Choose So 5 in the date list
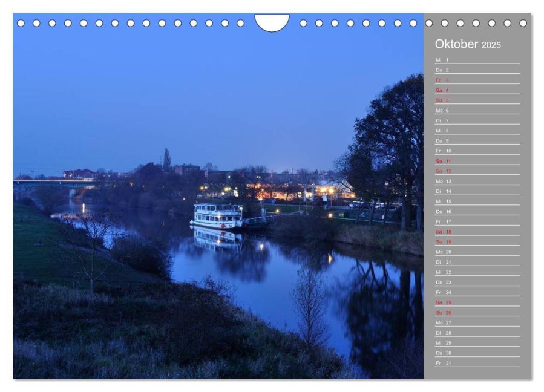 pyautogui.click(x=476, y=100)
